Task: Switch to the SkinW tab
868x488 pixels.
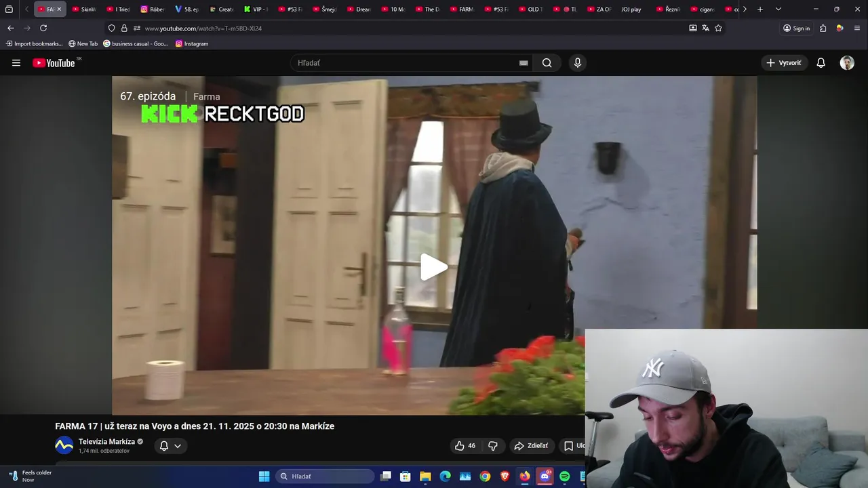Action: [84, 9]
